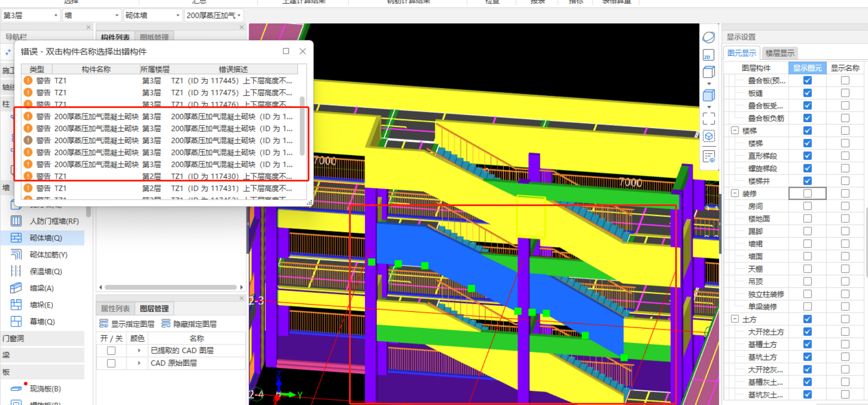
Task: Close the navigation bar panel
Action: [89, 27]
